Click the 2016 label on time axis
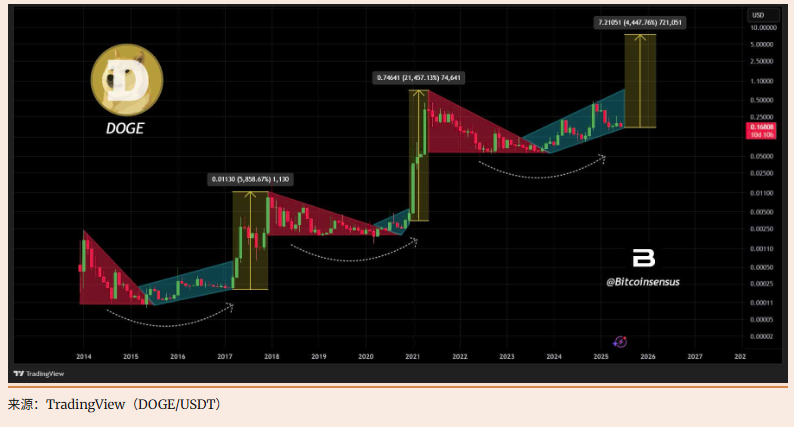Viewport: 794px width, 427px height. tap(178, 357)
